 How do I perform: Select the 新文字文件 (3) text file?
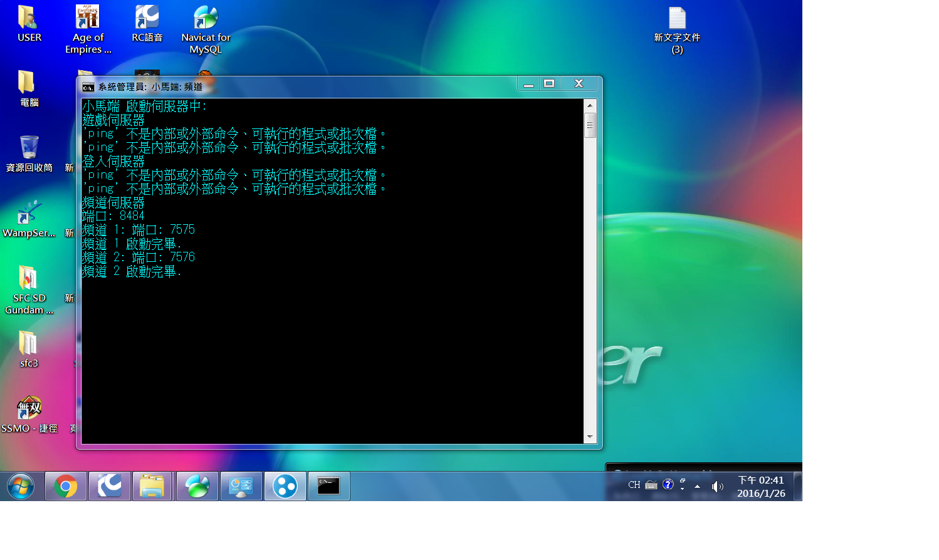[677, 29]
